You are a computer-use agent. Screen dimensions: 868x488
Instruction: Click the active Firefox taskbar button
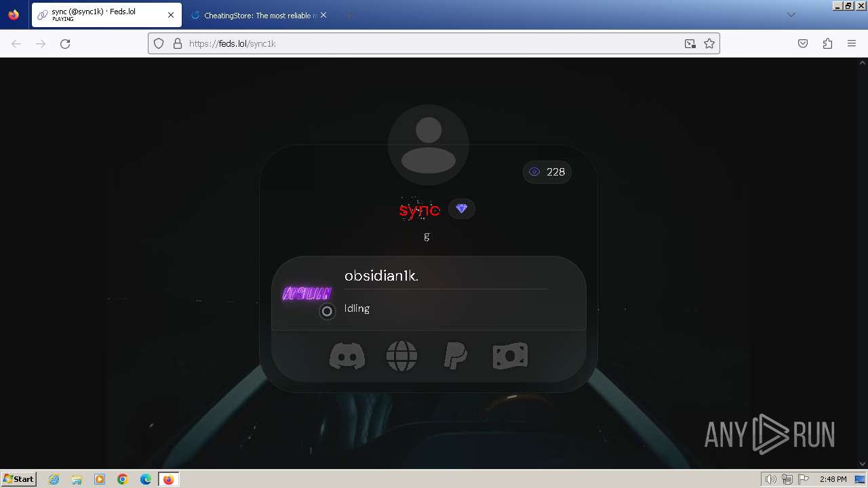point(169,479)
